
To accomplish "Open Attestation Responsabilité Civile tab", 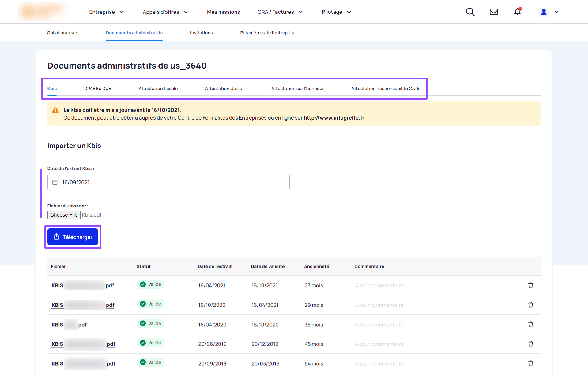I will pyautogui.click(x=386, y=89).
